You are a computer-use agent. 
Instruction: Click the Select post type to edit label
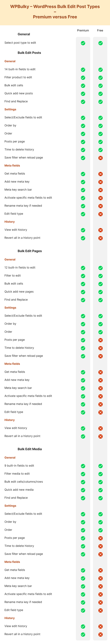click(x=20, y=43)
